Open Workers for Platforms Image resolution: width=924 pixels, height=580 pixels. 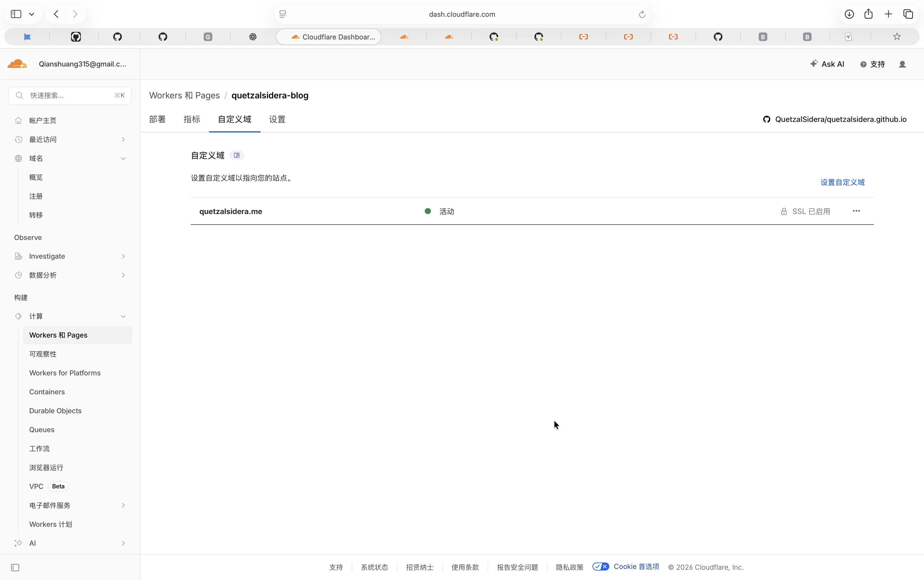(65, 373)
